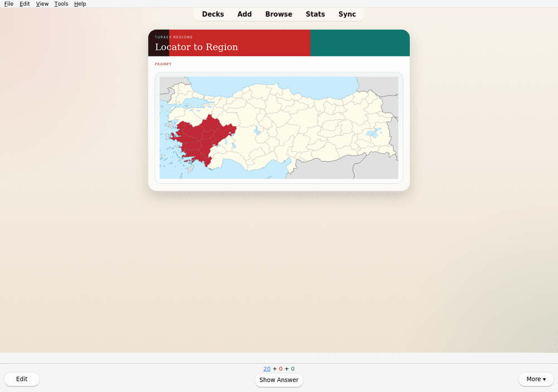The image size is (558, 392).
Task: Open the Help menu
Action: (x=80, y=3)
